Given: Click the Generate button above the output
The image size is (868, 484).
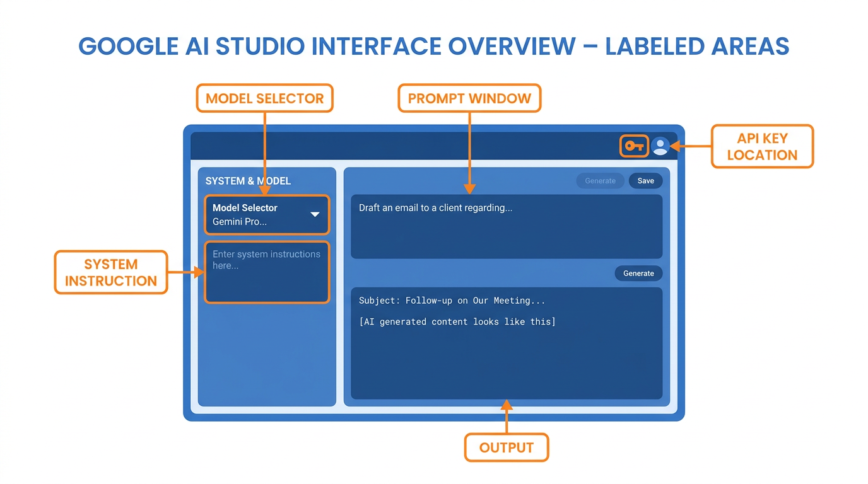Looking at the screenshot, I should [x=638, y=274].
